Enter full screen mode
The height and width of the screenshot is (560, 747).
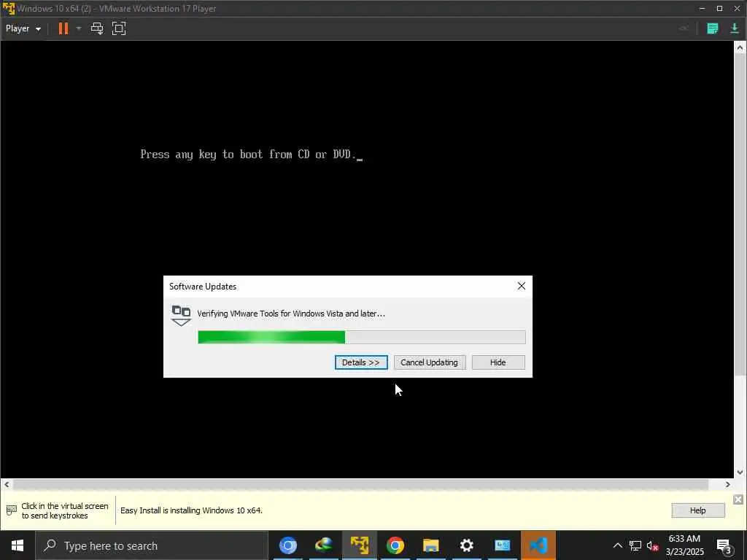point(119,28)
